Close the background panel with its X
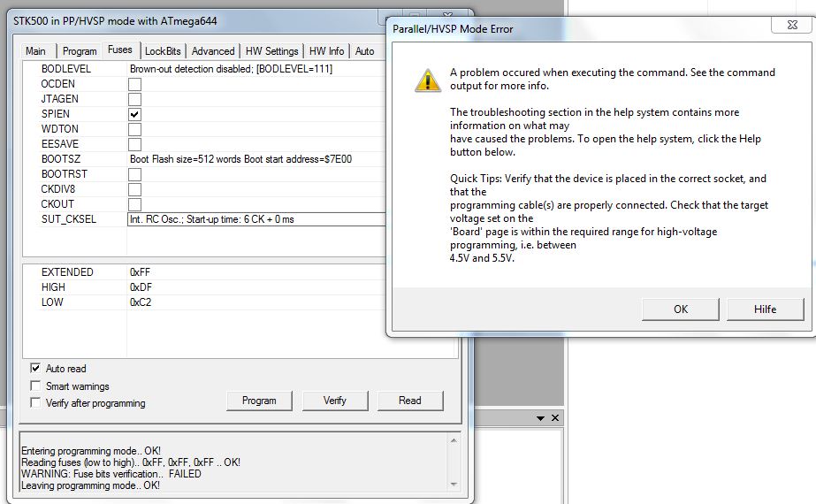This screenshot has width=816, height=504. 555,417
